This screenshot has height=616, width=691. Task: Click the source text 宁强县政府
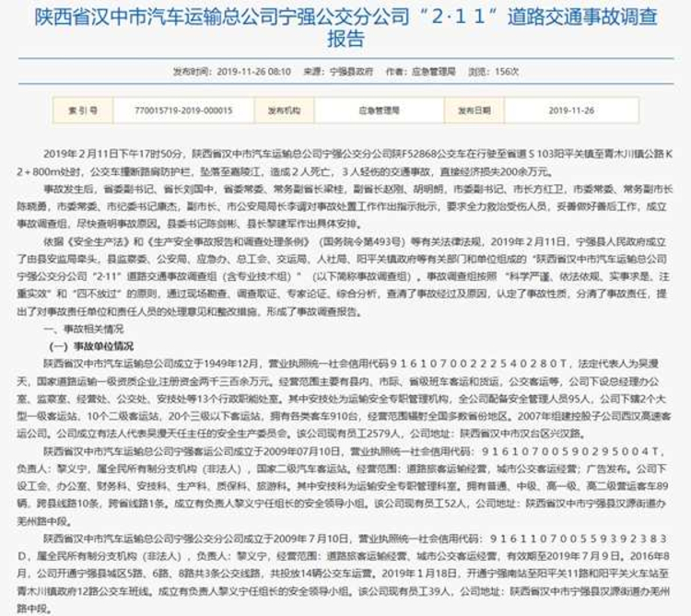(x=351, y=71)
